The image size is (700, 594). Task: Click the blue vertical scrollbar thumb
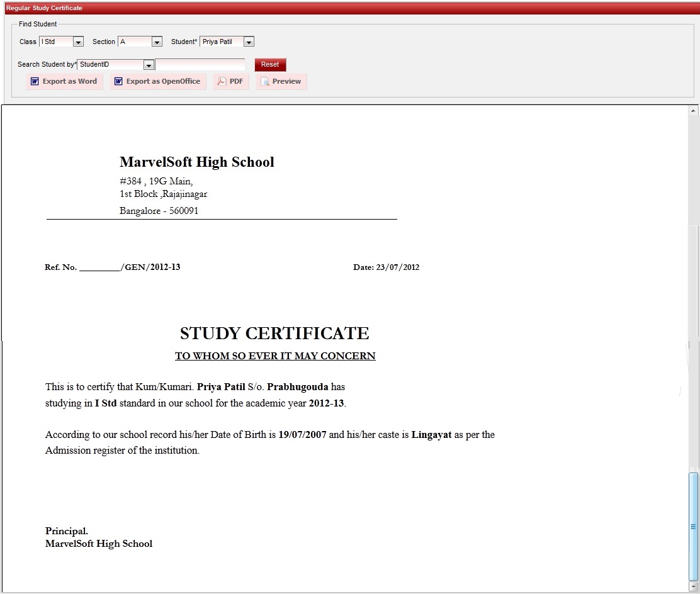(x=694, y=525)
